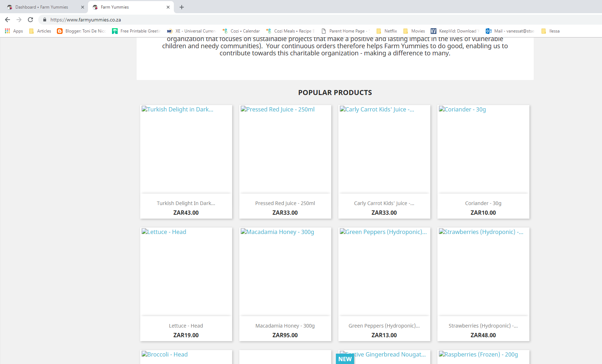The height and width of the screenshot is (364, 602).
Task: Open the Articles bookmark folder
Action: (40, 31)
